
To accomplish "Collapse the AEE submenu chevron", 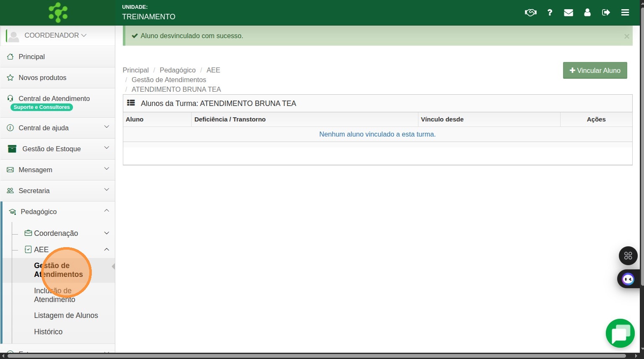I will click(x=106, y=250).
